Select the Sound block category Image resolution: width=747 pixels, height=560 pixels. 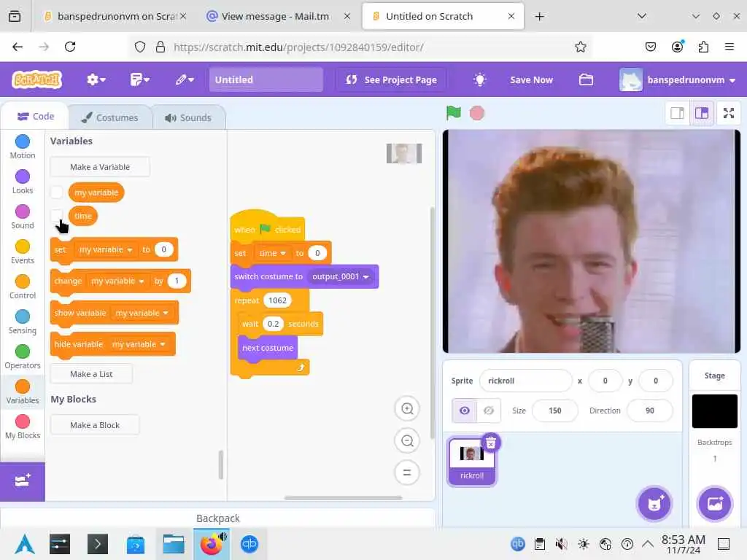coord(23,217)
